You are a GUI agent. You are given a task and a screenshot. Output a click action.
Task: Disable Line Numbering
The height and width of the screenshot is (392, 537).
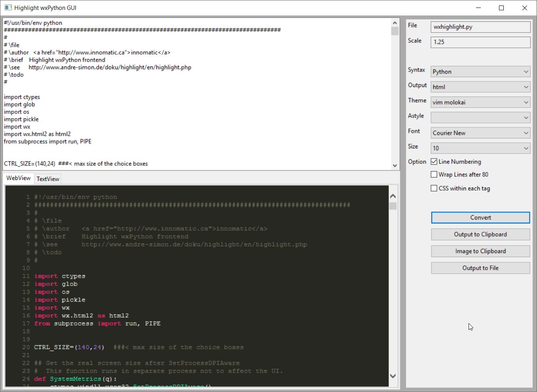(434, 161)
